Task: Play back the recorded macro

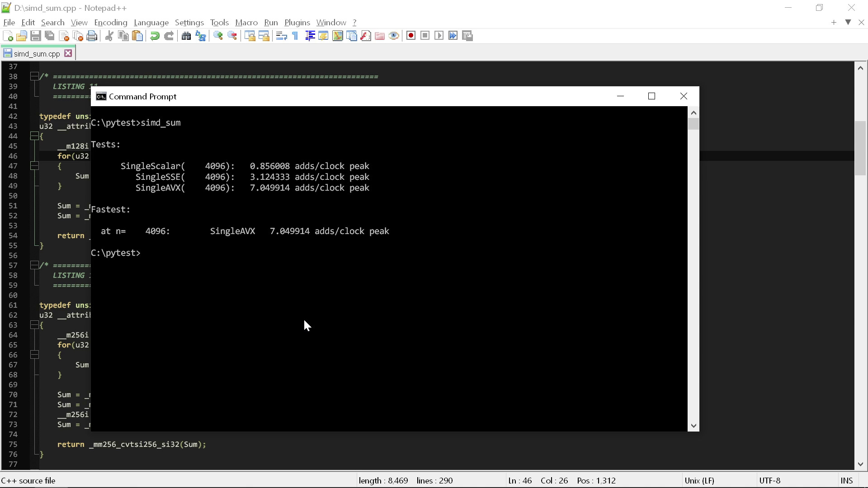Action: click(x=439, y=36)
